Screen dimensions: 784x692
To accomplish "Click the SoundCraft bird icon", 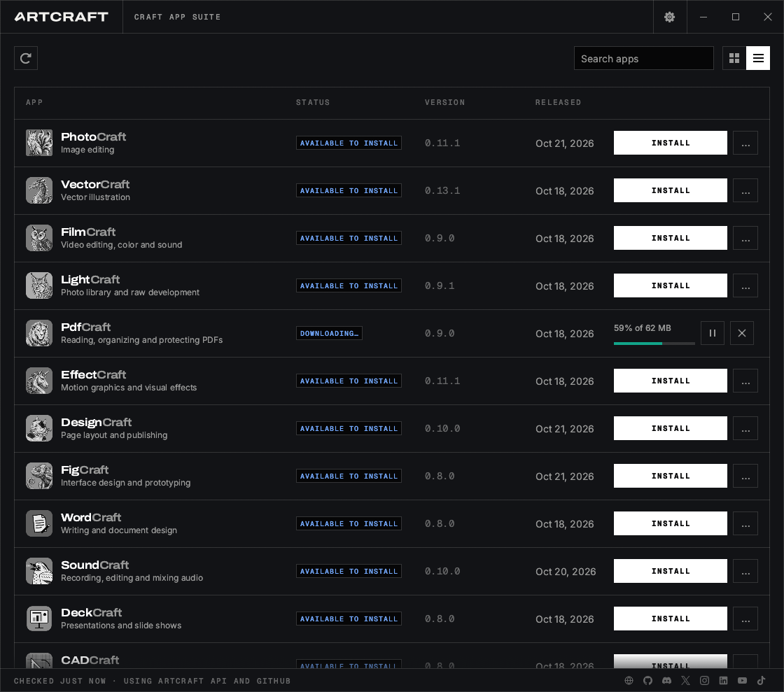I will pos(39,571).
